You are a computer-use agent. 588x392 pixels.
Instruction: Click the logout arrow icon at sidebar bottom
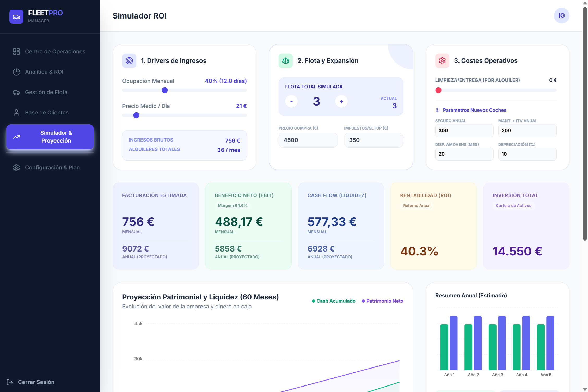(x=10, y=382)
